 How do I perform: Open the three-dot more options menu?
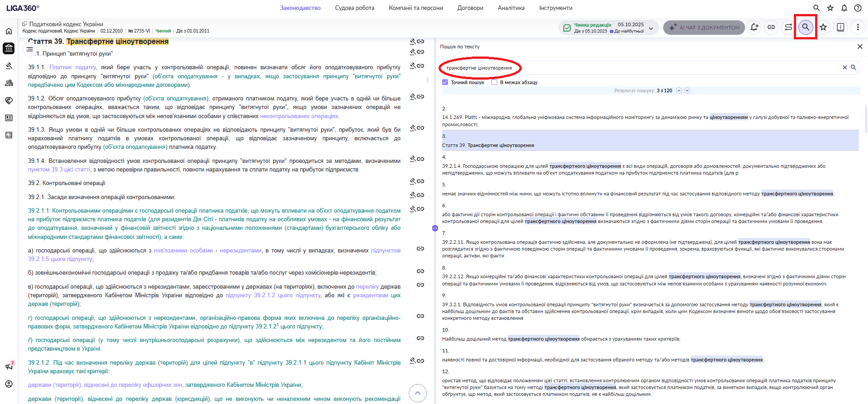[x=858, y=27]
